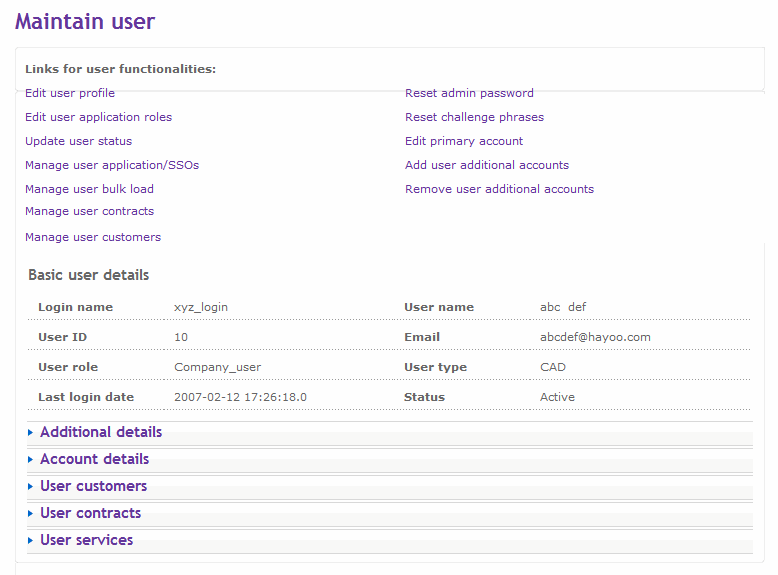Viewport: 778px width, 575px height.
Task: Open Manage user contracts link
Action: point(90,211)
